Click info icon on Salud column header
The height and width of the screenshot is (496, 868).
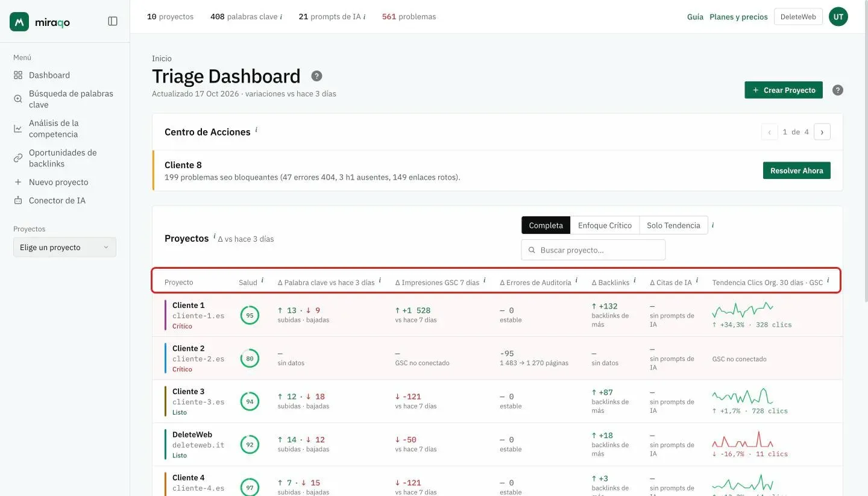click(262, 280)
